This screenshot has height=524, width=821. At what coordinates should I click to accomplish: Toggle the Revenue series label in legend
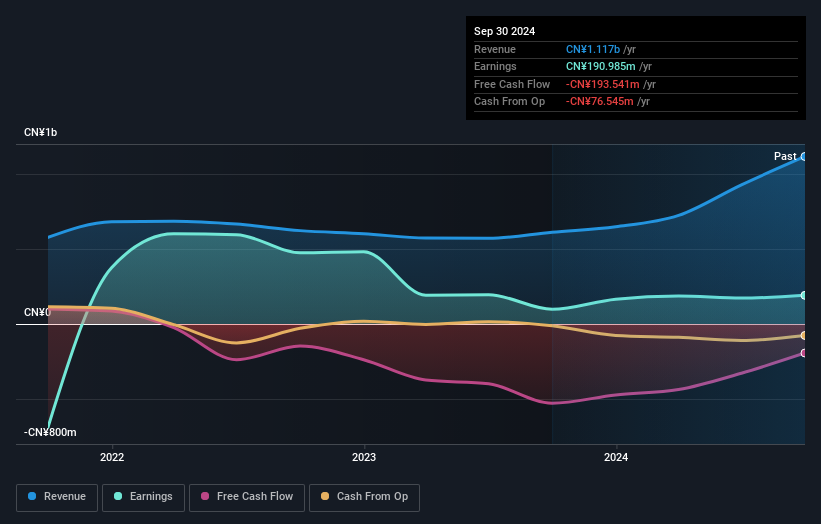click(x=64, y=496)
